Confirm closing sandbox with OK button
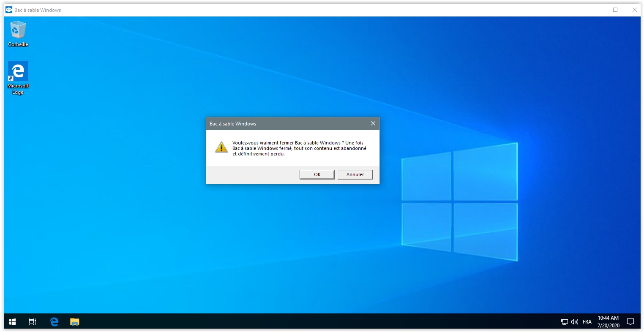 pyautogui.click(x=317, y=174)
